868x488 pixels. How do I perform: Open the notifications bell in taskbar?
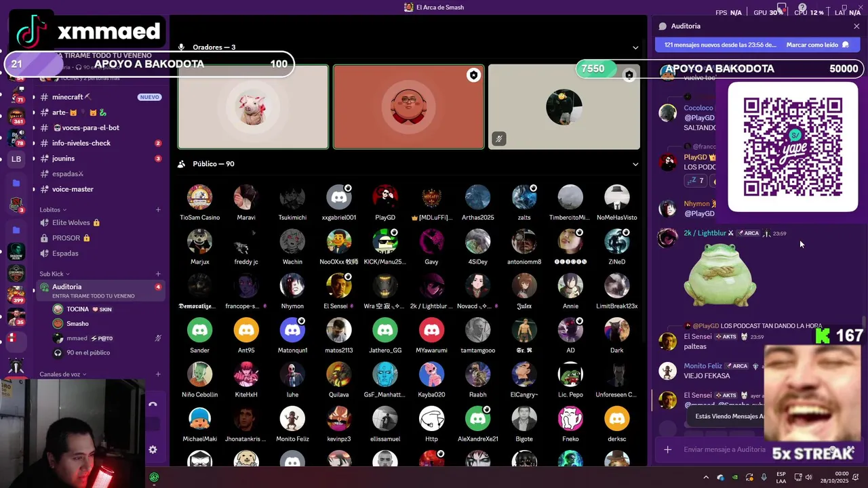[856, 477]
